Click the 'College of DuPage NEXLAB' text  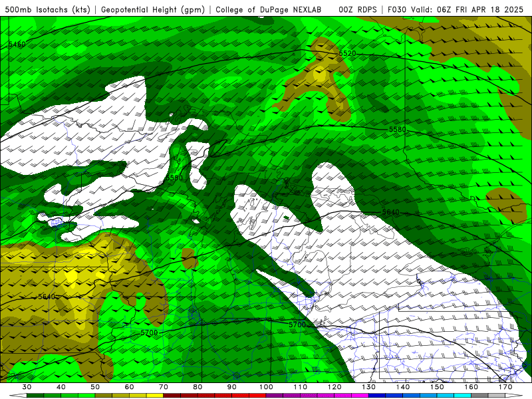pos(269,10)
